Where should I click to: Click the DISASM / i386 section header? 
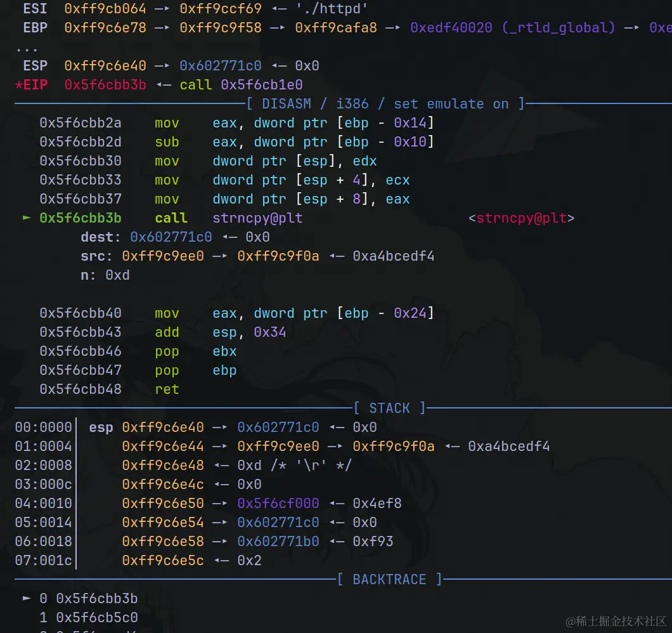(385, 104)
